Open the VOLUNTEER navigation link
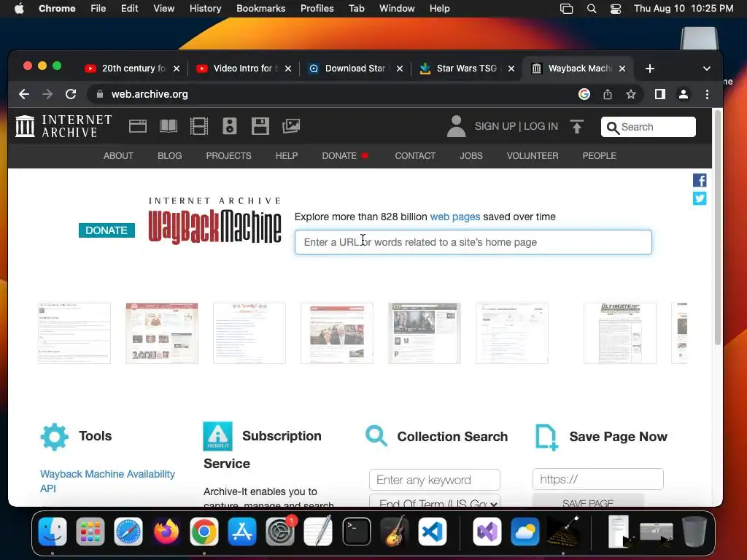This screenshot has width=747, height=560. (533, 156)
